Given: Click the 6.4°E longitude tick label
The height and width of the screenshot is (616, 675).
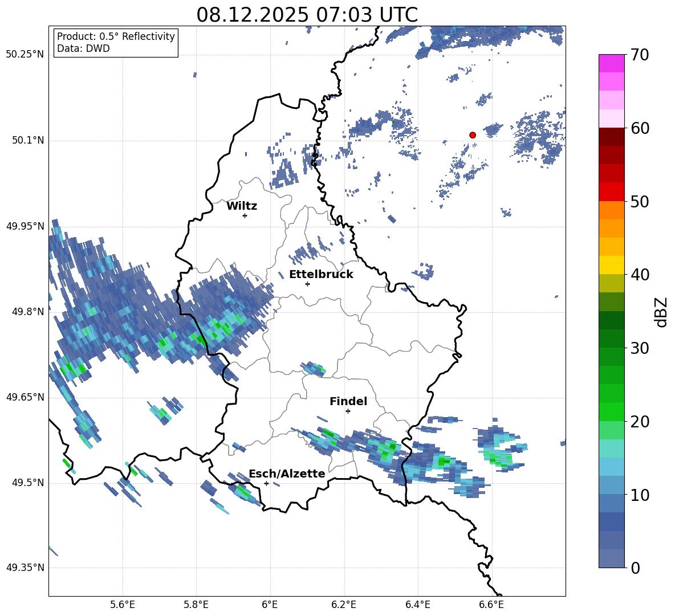Looking at the screenshot, I should (417, 605).
